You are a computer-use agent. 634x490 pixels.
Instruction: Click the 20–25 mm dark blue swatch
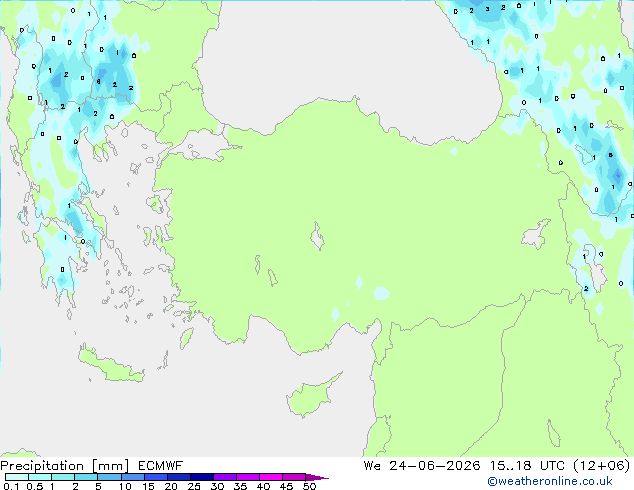click(178, 477)
